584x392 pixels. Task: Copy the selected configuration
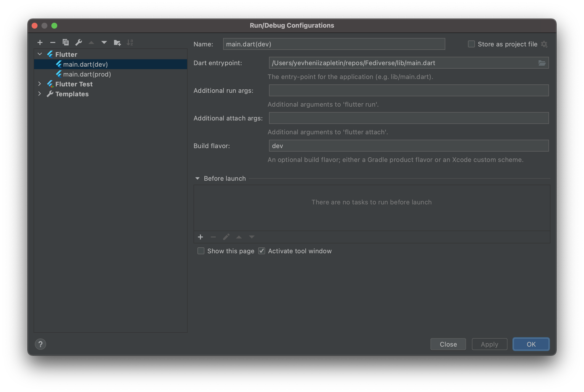[65, 42]
